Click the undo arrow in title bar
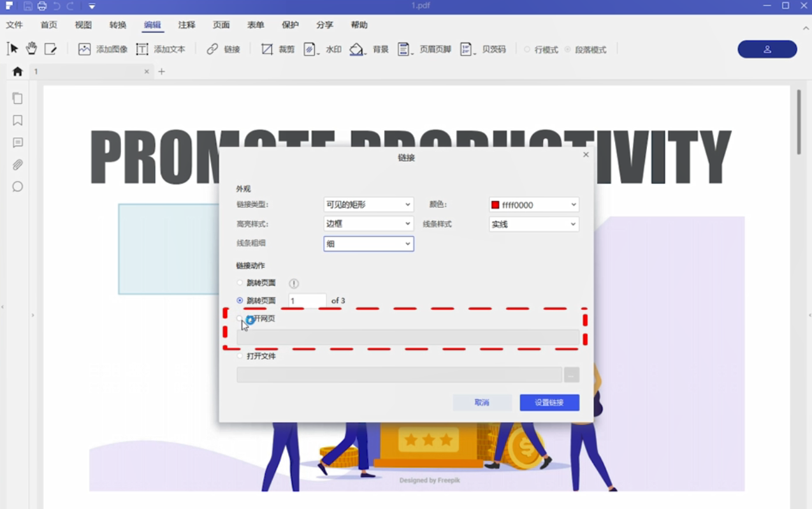The width and height of the screenshot is (812, 509). 57,6
